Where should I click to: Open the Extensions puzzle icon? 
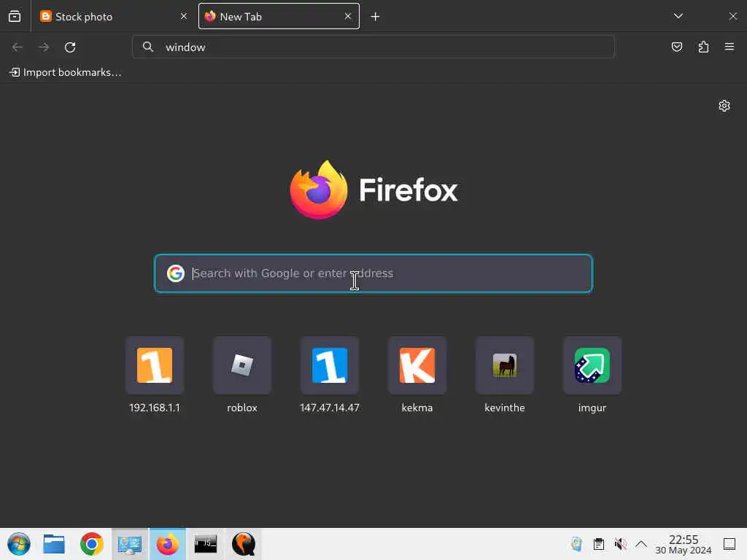(703, 47)
